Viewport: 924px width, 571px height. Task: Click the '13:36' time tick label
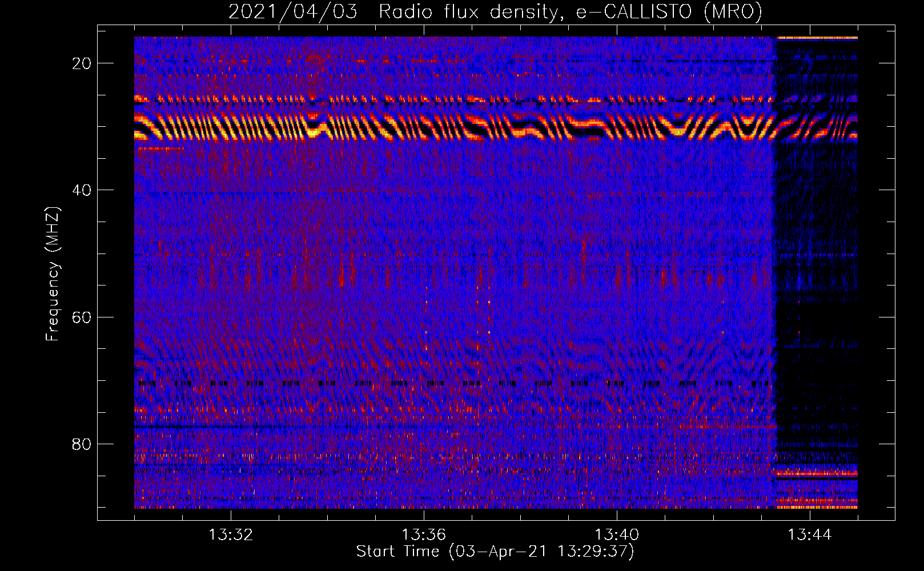pyautogui.click(x=424, y=535)
